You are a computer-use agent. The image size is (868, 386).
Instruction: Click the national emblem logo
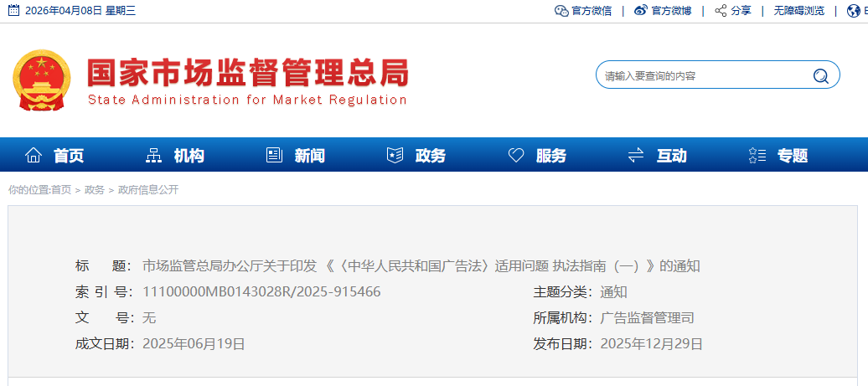(42, 80)
